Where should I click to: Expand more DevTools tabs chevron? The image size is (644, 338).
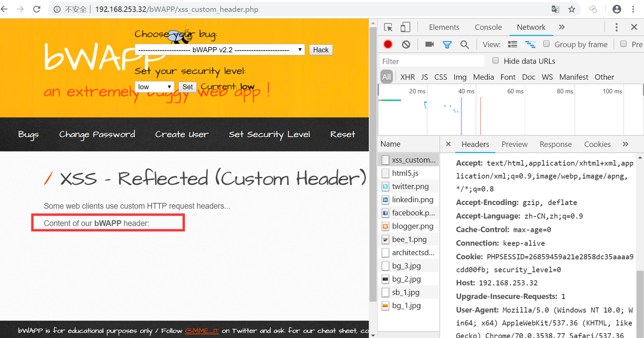(562, 27)
